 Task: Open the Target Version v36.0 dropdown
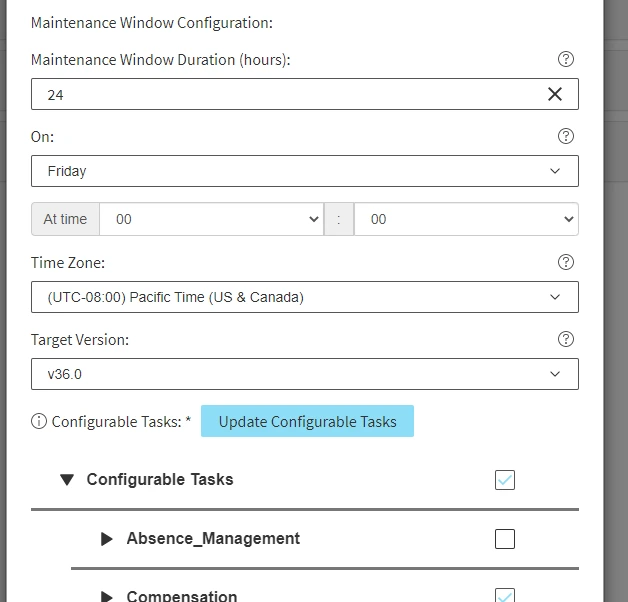pos(305,374)
